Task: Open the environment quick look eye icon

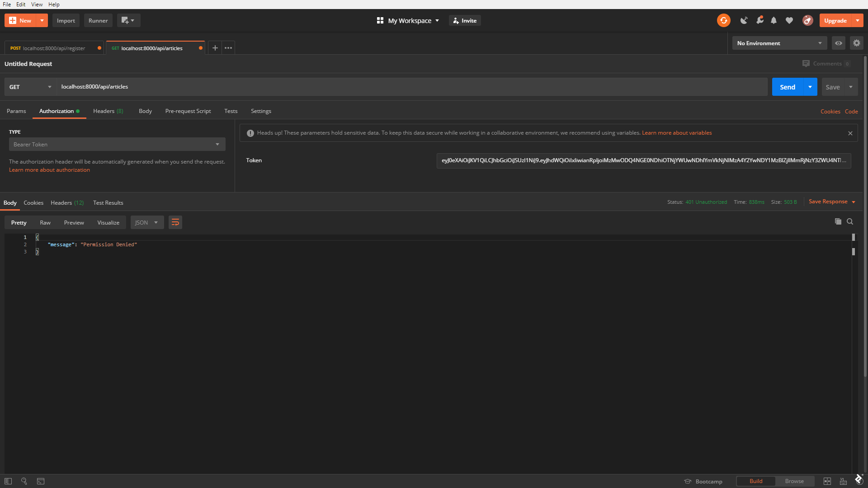Action: pos(838,43)
